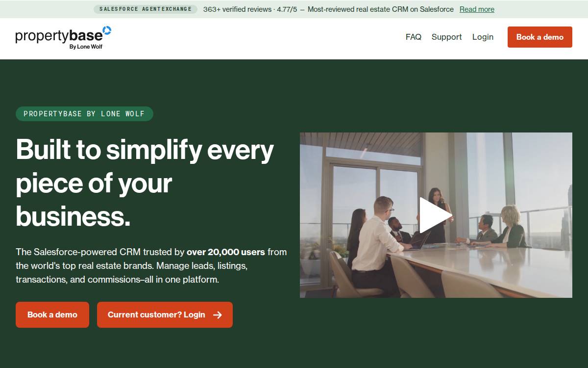
Task: Click the Propertybase by Lone Wolf pill label
Action: click(84, 114)
